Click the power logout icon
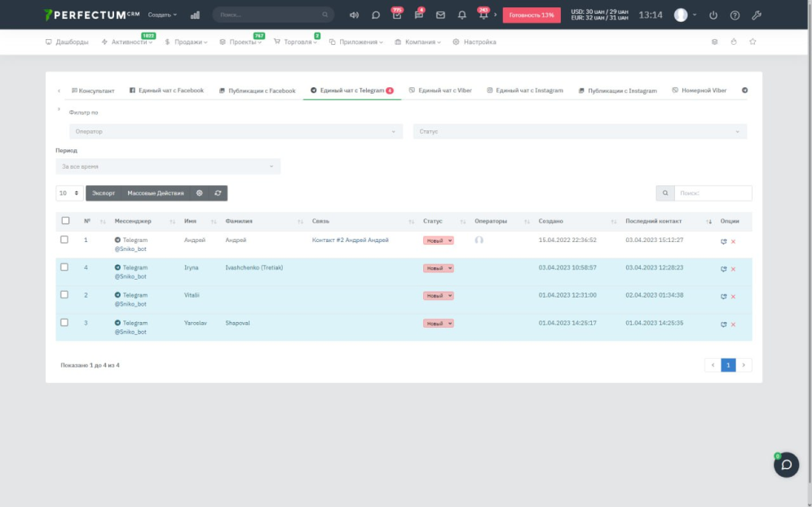This screenshot has height=507, width=812. click(x=713, y=15)
